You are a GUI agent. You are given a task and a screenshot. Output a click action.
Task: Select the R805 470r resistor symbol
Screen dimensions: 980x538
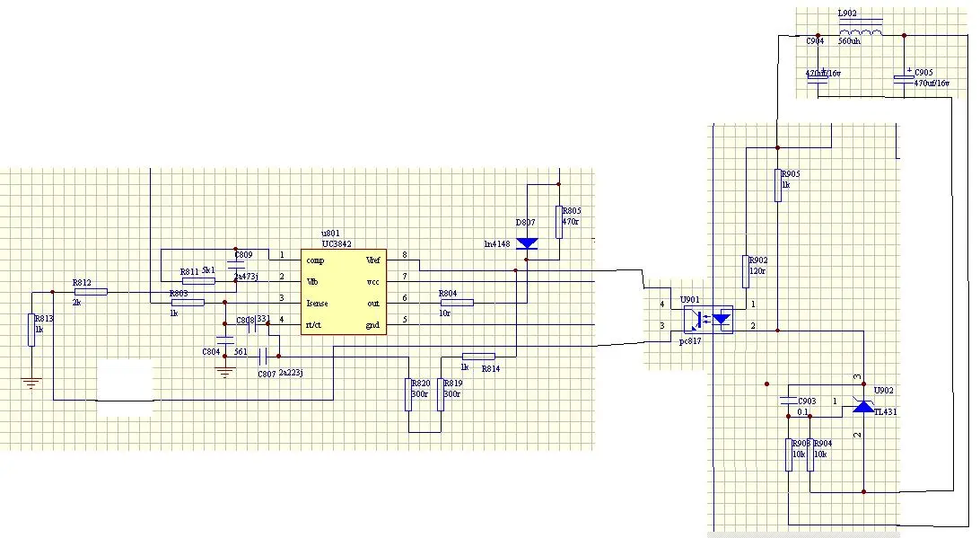559,222
